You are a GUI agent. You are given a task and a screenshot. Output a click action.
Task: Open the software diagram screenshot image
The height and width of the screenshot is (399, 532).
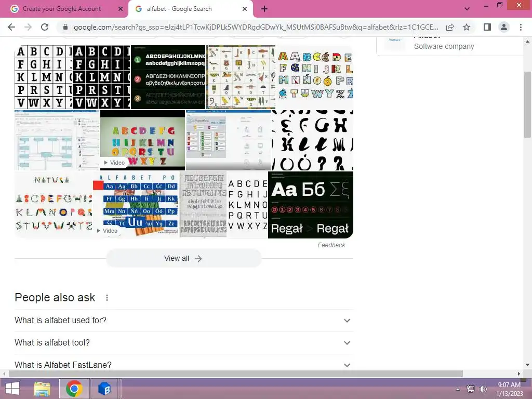[57, 140]
